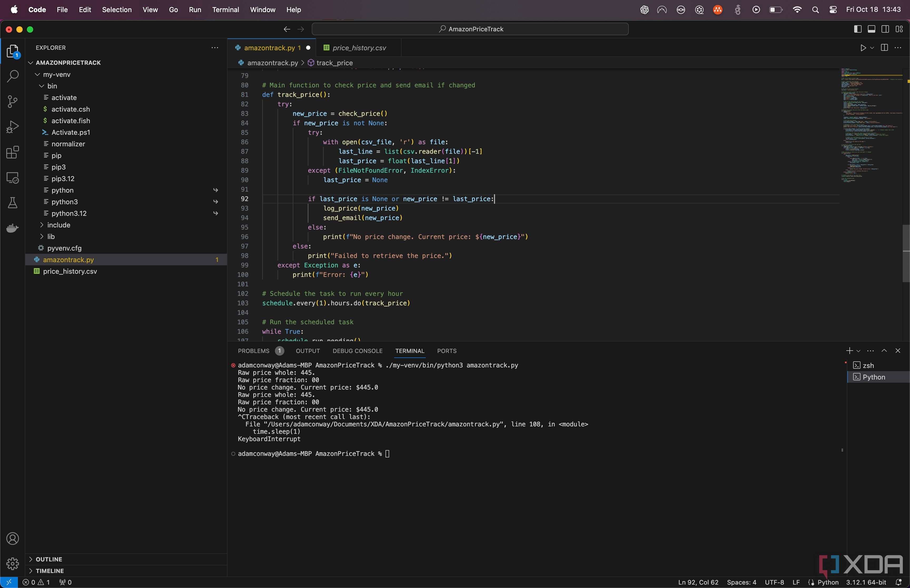The image size is (910, 588).
Task: Switch to the price_history.csv editor tab
Action: pos(359,48)
